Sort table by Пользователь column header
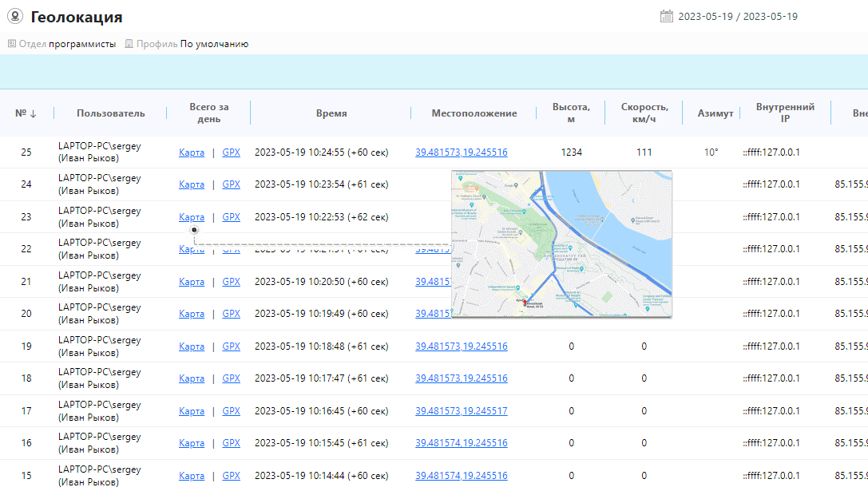Image resolution: width=868 pixels, height=491 pixels. [x=111, y=113]
